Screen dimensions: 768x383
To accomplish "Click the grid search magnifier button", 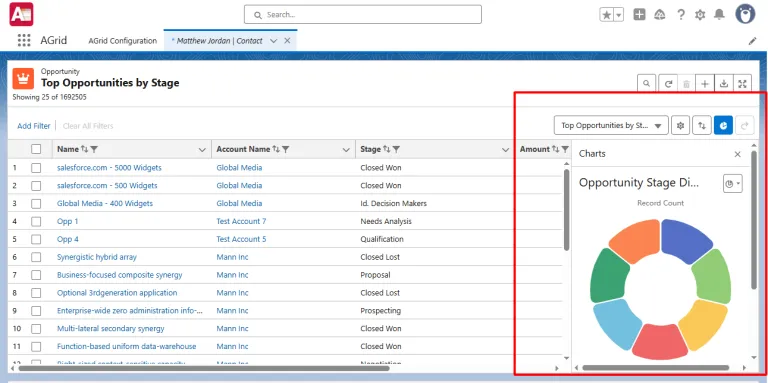I will (647, 84).
